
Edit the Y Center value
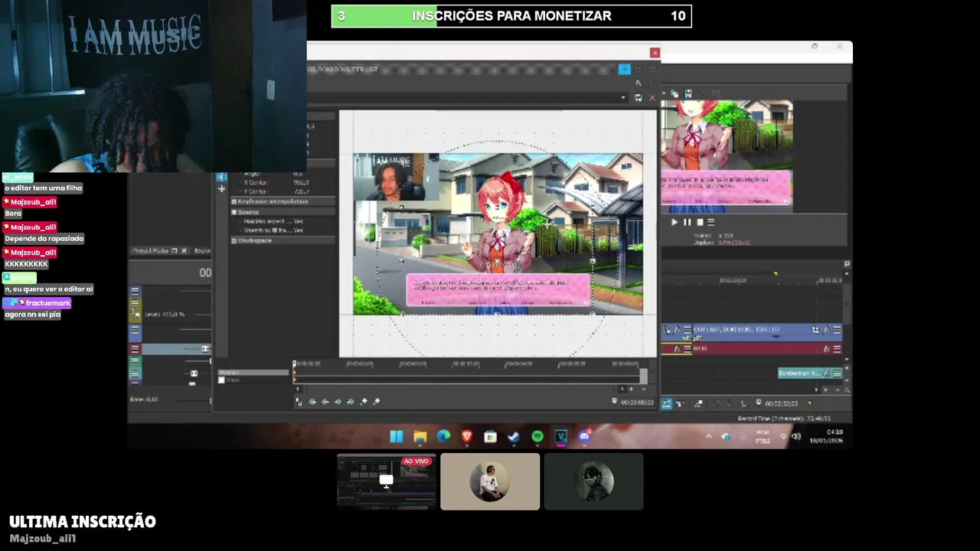pos(301,191)
